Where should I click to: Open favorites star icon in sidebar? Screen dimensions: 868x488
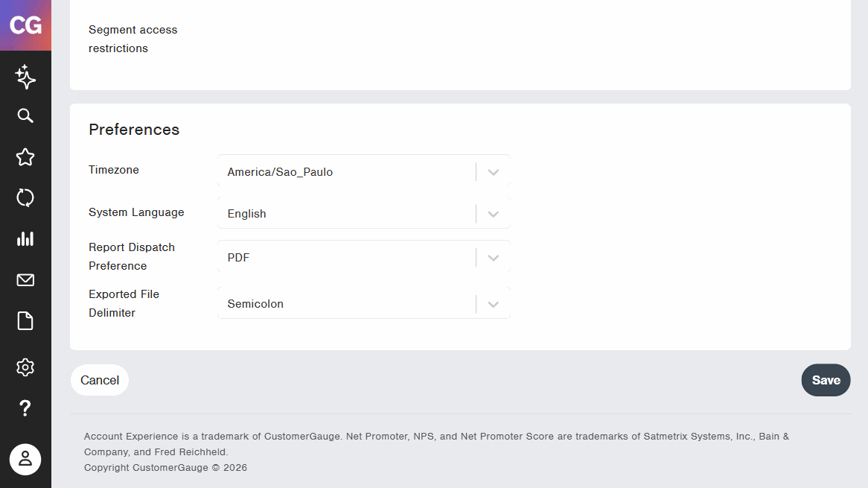point(25,157)
